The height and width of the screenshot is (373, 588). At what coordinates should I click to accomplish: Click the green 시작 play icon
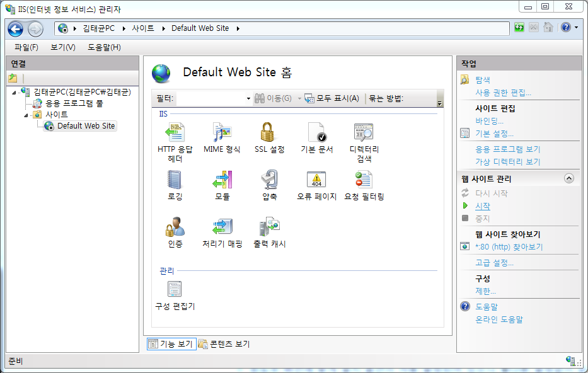coord(465,205)
